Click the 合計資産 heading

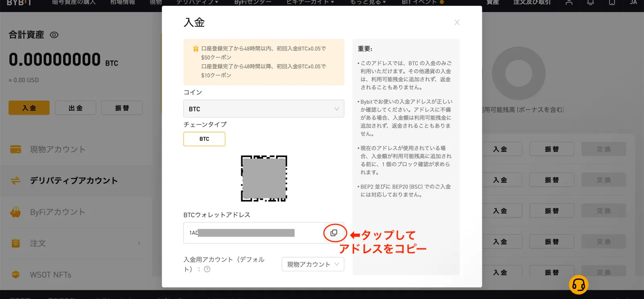[x=26, y=35]
